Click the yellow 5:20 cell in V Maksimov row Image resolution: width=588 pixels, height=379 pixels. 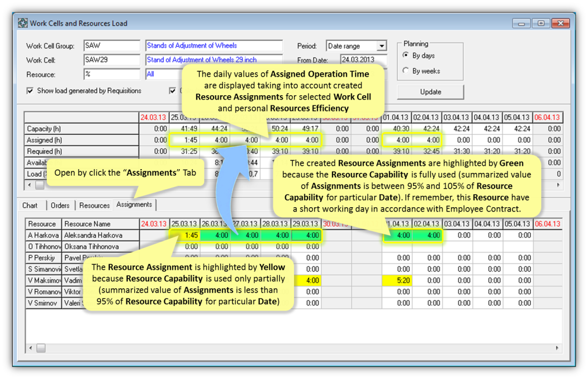[x=397, y=281]
